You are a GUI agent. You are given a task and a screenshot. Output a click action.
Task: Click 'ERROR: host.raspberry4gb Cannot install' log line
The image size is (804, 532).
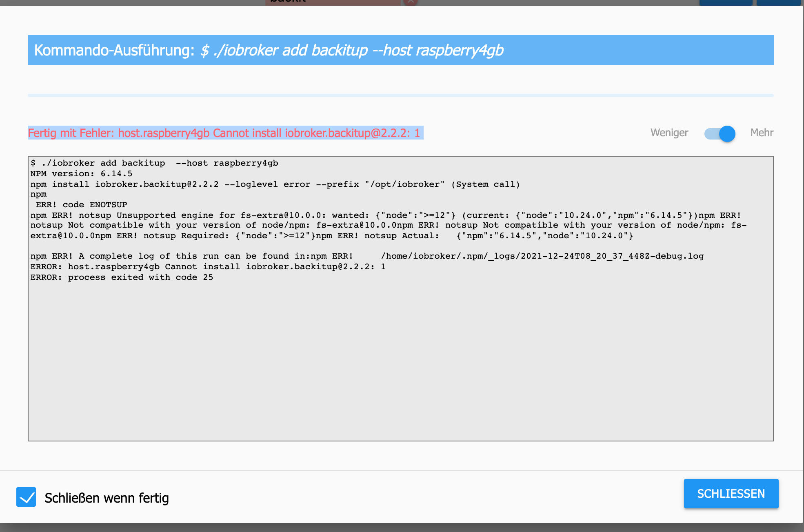click(x=207, y=267)
